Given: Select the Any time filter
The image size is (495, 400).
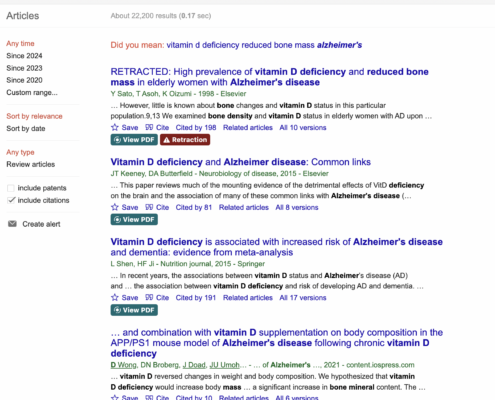Looking at the screenshot, I should (20, 43).
